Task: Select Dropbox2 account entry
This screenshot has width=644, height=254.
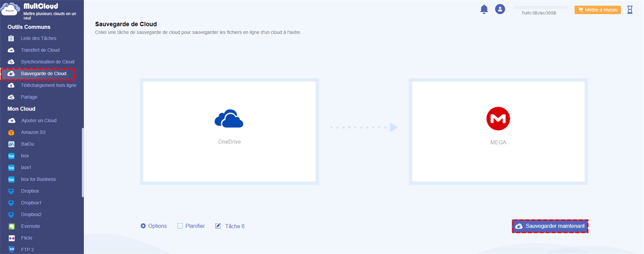Action: click(31, 214)
